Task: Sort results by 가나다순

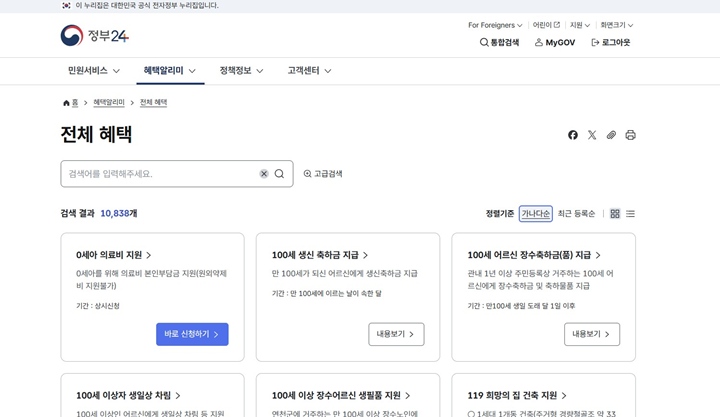Action: click(535, 214)
